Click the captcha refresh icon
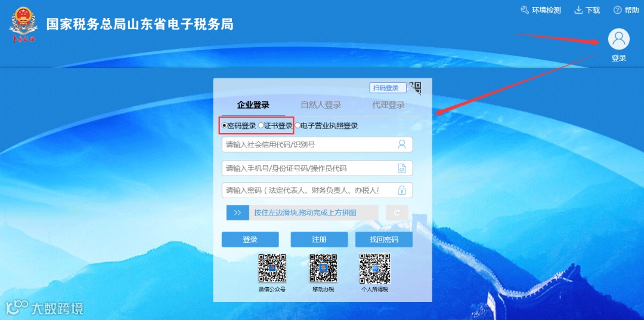 [397, 213]
